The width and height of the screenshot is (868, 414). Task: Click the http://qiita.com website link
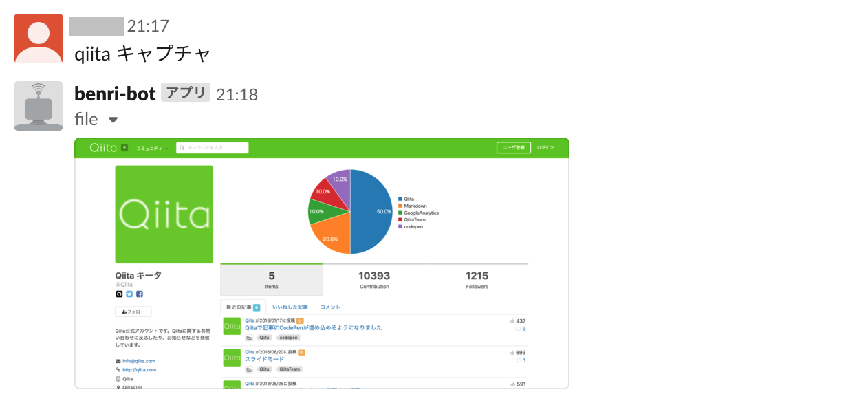140,370
